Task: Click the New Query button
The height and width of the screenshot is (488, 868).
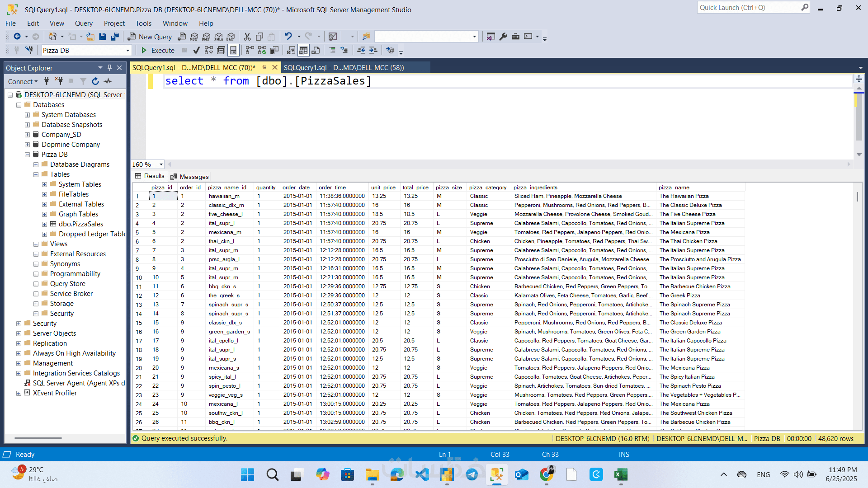Action: (150, 37)
